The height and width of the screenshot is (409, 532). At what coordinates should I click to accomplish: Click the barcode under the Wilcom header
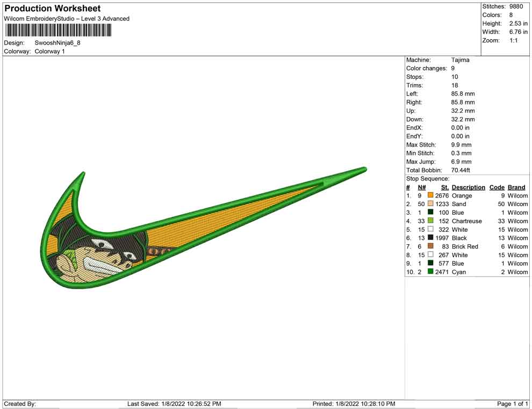pyautogui.click(x=57, y=30)
